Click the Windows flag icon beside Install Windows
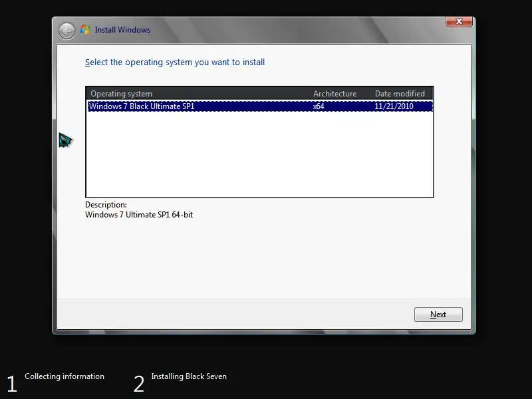The image size is (532, 399). pyautogui.click(x=85, y=30)
